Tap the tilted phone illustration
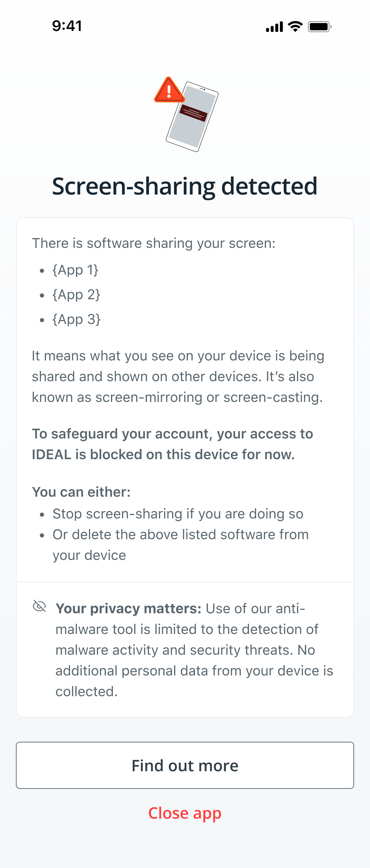 pyautogui.click(x=192, y=117)
